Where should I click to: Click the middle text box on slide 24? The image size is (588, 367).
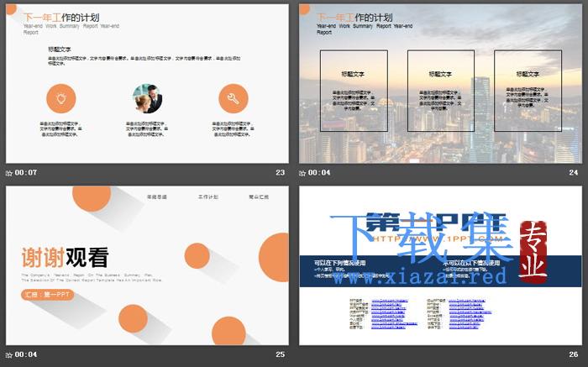(441, 91)
